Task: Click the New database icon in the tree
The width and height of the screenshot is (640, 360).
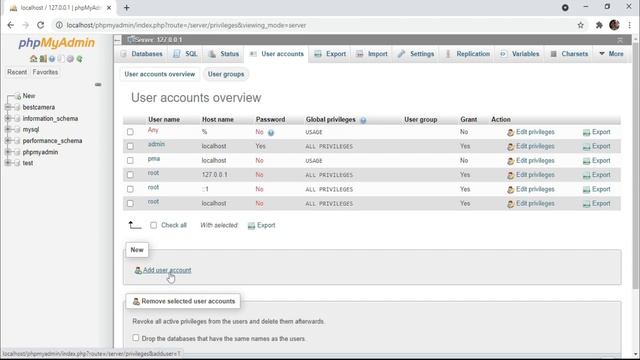Action: click(x=18, y=96)
